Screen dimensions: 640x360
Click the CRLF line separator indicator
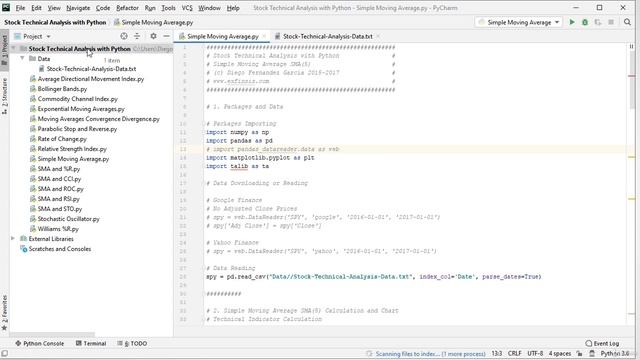(514, 353)
